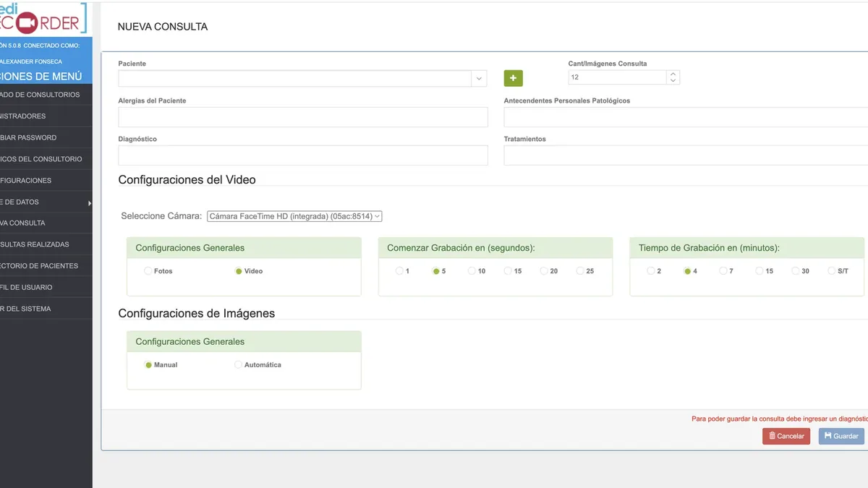Click the green plus add-patient button
The image size is (868, 488).
click(x=513, y=78)
